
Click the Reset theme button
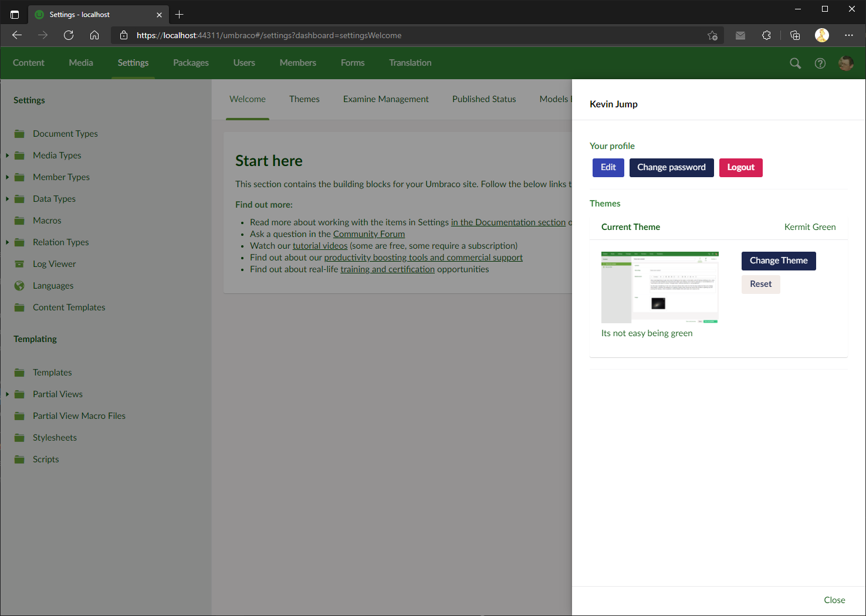tap(761, 284)
